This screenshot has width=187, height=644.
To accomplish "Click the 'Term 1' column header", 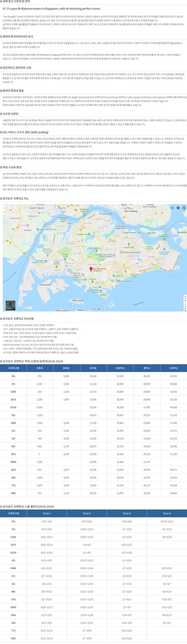I will [x=47, y=513].
